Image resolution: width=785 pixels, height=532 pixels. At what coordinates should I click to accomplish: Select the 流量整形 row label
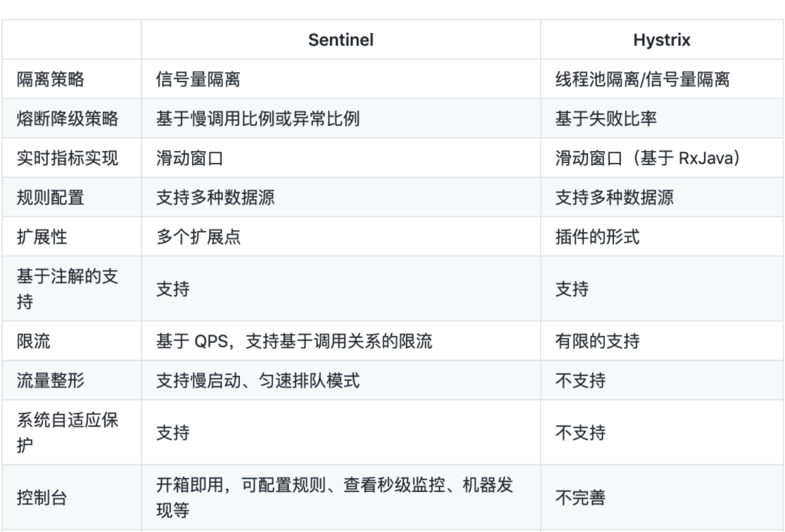(x=51, y=380)
